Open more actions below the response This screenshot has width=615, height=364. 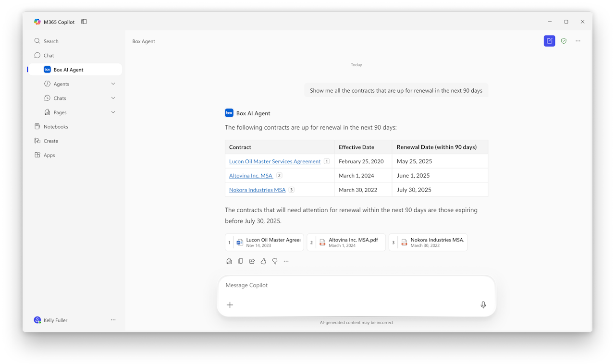click(286, 261)
